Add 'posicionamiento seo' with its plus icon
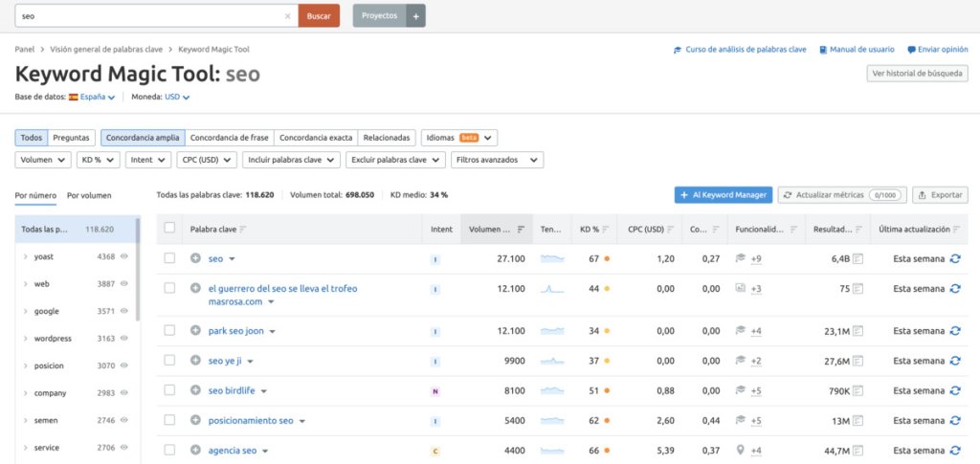The image size is (980, 464). pos(195,420)
